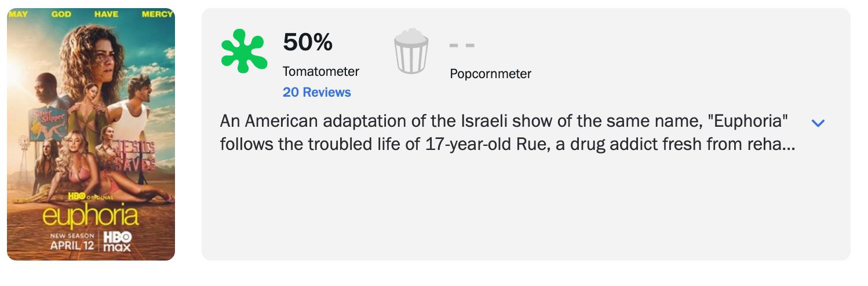Expand the synopsis with the blue chevron

pos(818,123)
